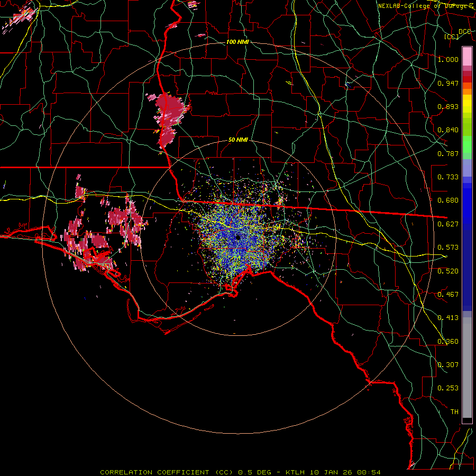Image resolution: width=476 pixels, height=476 pixels.
Task: Click the KTLH station ID in caption
Action: click(296, 472)
